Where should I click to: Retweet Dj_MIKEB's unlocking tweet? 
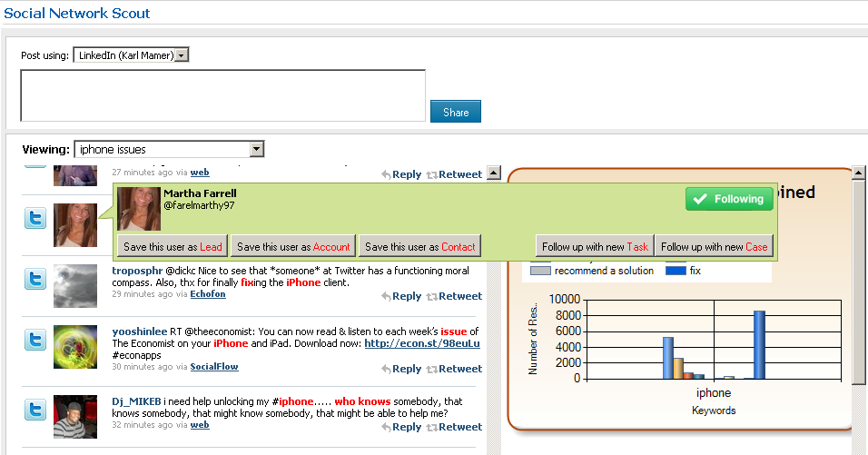click(455, 427)
